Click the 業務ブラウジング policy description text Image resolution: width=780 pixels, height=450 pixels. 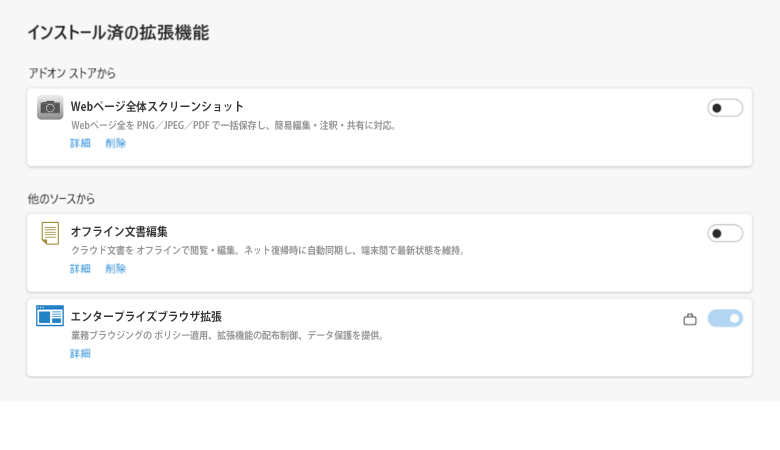(x=228, y=335)
